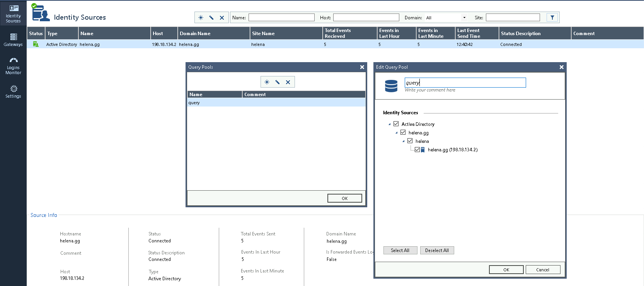Click the delete identity source X icon

pos(222,18)
